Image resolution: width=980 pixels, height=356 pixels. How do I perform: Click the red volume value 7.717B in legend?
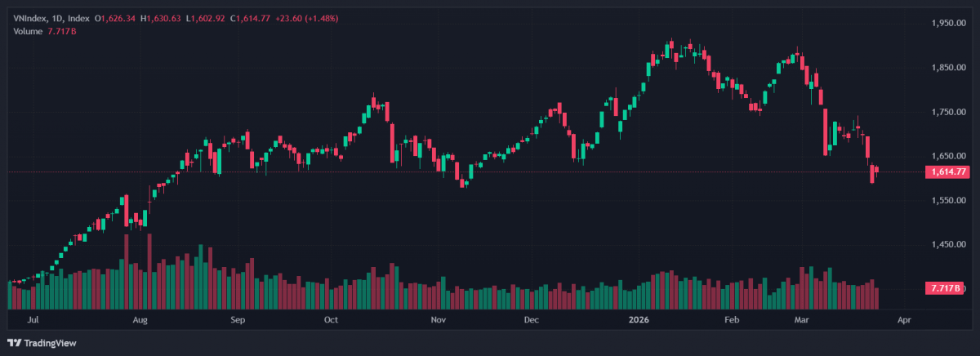62,31
